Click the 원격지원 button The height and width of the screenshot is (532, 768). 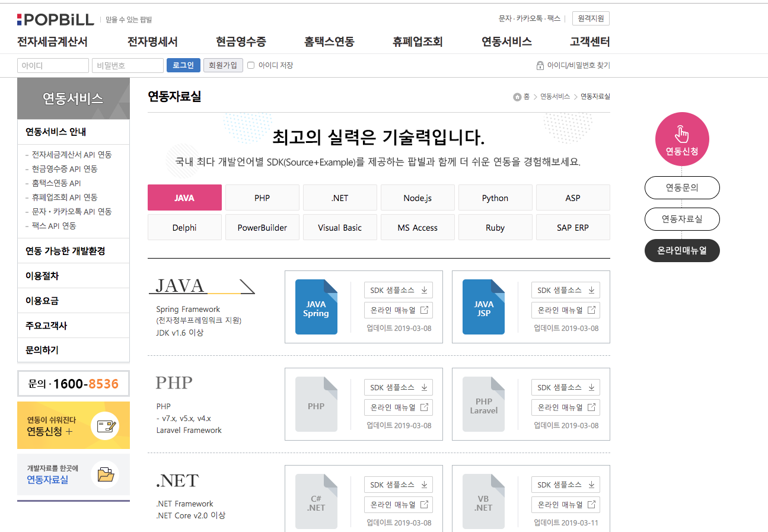[591, 18]
